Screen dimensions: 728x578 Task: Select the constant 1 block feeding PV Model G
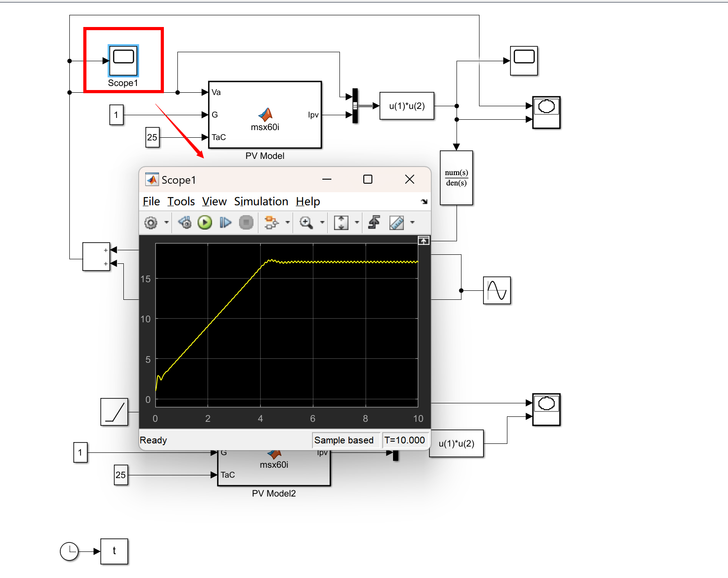tap(116, 115)
